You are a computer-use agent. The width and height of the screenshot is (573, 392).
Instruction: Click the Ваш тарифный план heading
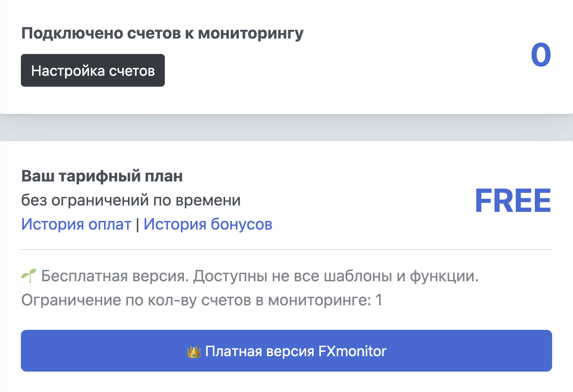tap(102, 176)
